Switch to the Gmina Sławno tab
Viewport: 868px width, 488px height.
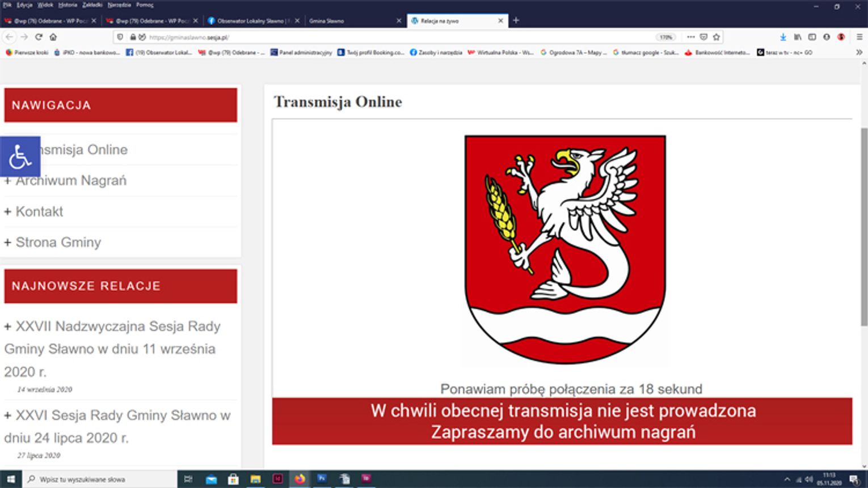[x=352, y=20]
